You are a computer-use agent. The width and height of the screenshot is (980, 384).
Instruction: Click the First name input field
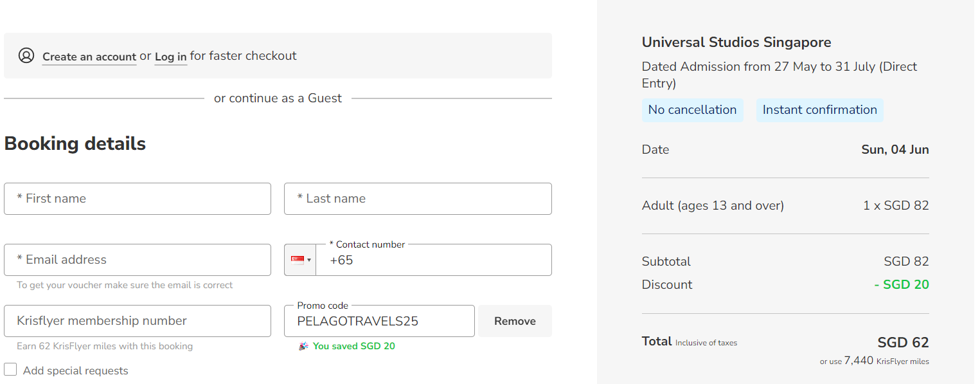pos(137,199)
